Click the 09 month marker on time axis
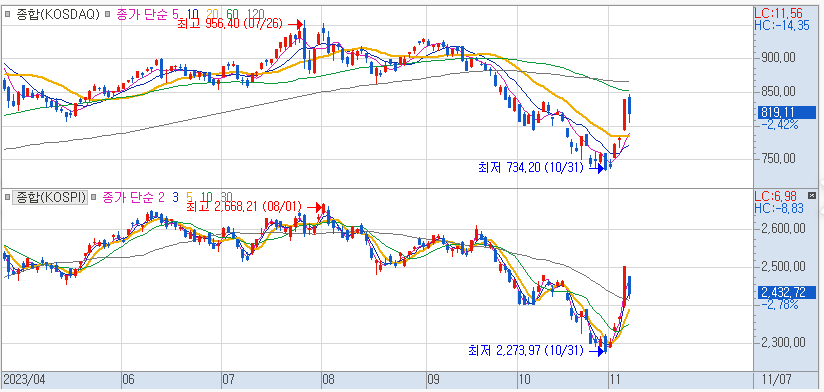The width and height of the screenshot is (824, 392). click(x=434, y=379)
